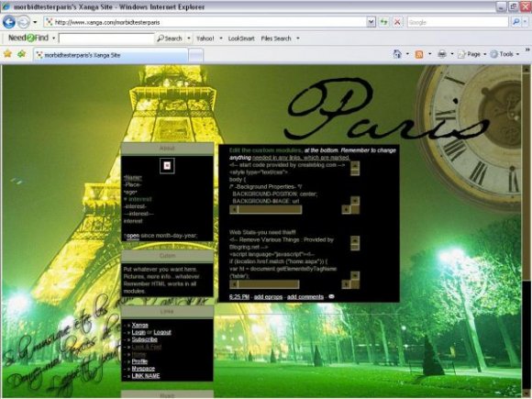532x399 pixels.
Task: Select the morbidtesterparis's Xanga Site tab
Action: [110, 55]
